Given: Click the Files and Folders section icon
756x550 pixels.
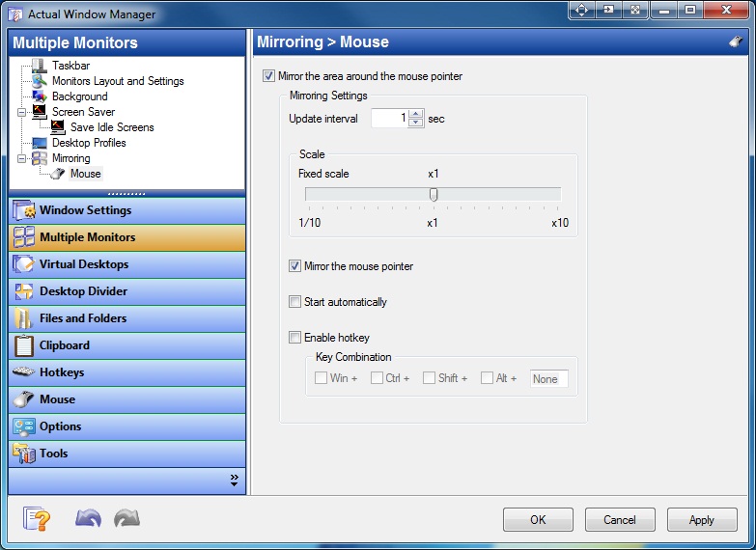Looking at the screenshot, I should coord(23,318).
